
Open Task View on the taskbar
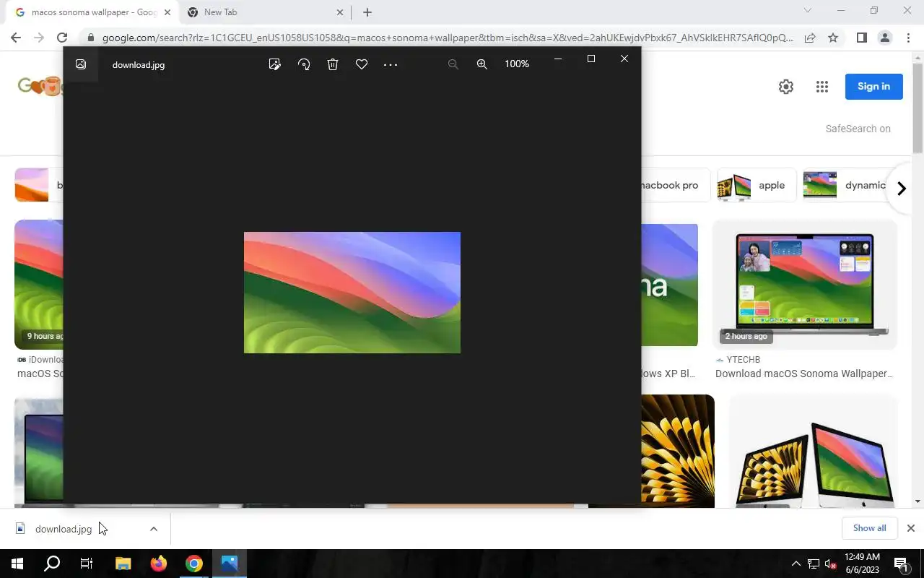[x=87, y=564]
